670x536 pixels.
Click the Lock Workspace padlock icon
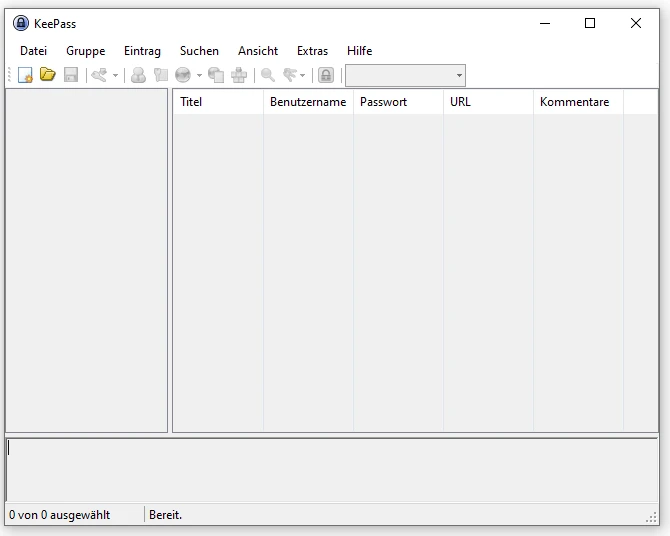pyautogui.click(x=326, y=75)
